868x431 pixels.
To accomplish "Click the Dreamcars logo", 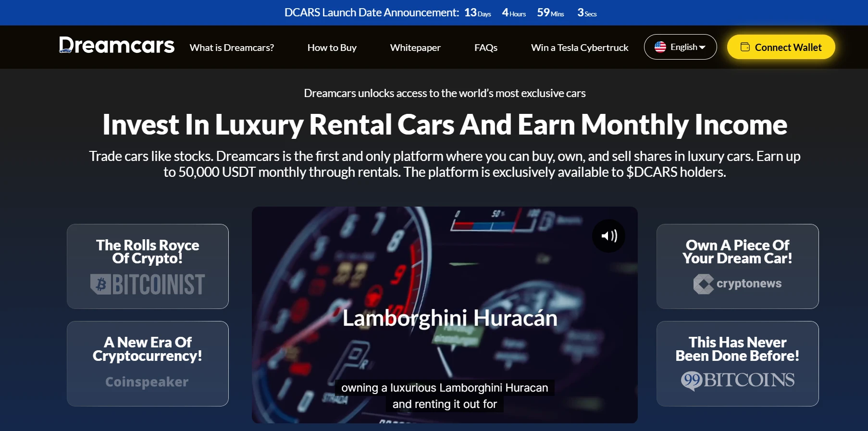I will [116, 46].
